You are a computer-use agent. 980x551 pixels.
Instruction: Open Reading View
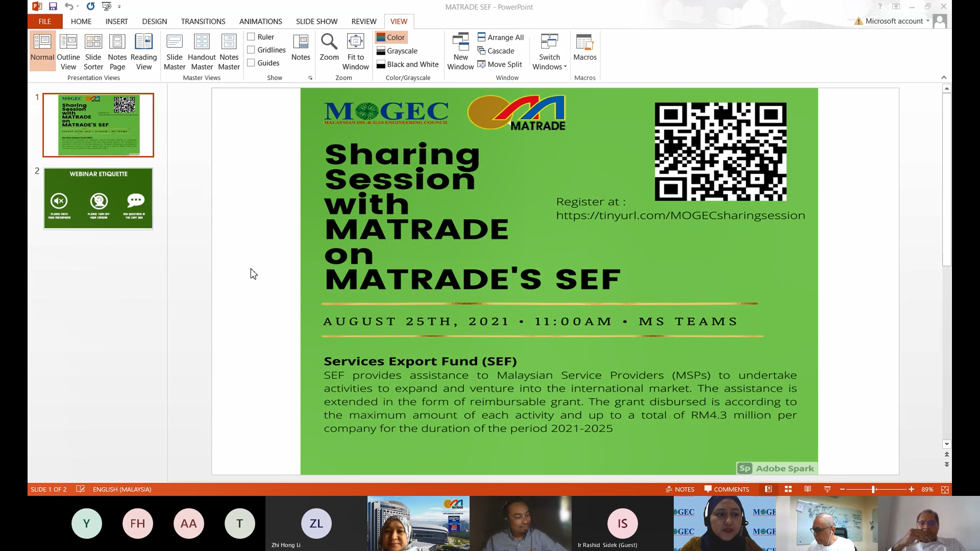point(144,51)
